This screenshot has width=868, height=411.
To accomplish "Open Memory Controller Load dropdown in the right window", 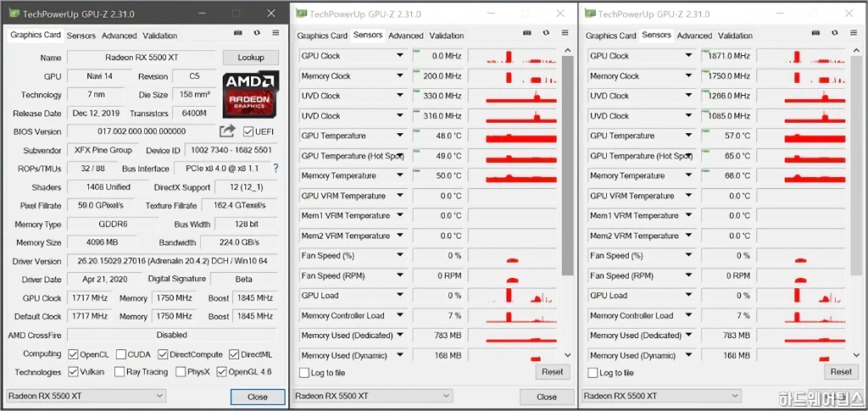I will (x=688, y=315).
